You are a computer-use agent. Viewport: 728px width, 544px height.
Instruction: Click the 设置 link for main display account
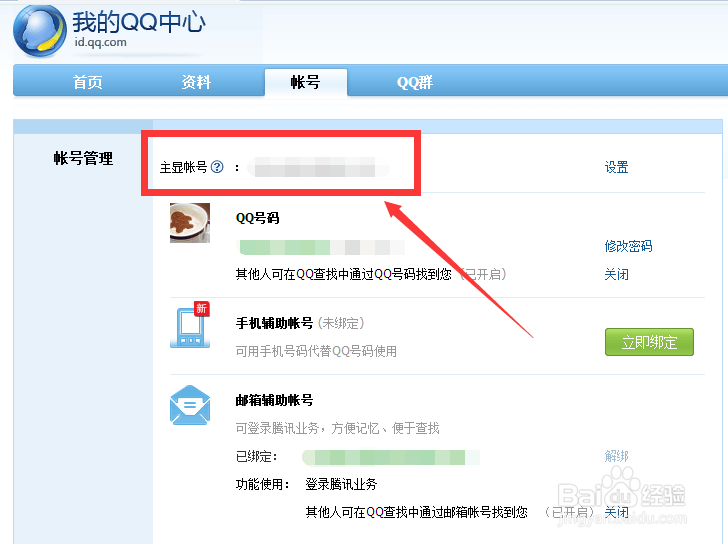pyautogui.click(x=616, y=167)
